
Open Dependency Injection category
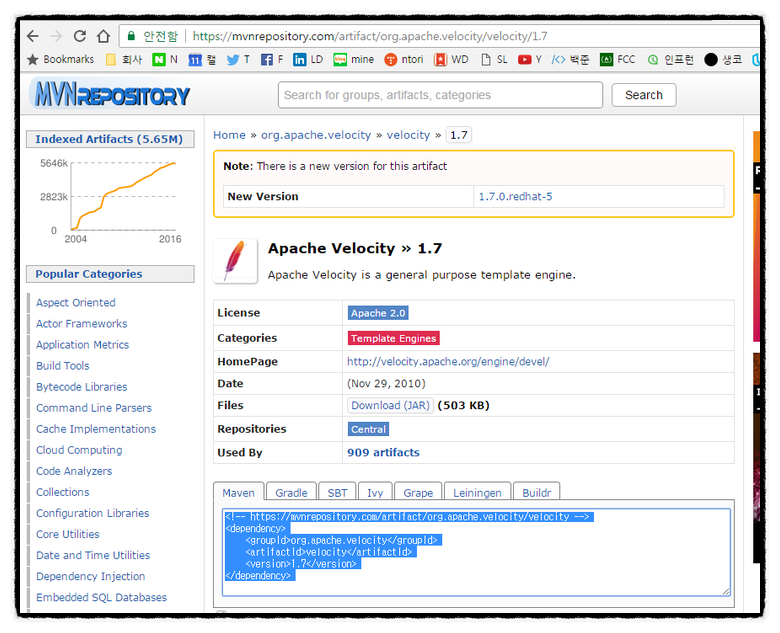pos(91,576)
